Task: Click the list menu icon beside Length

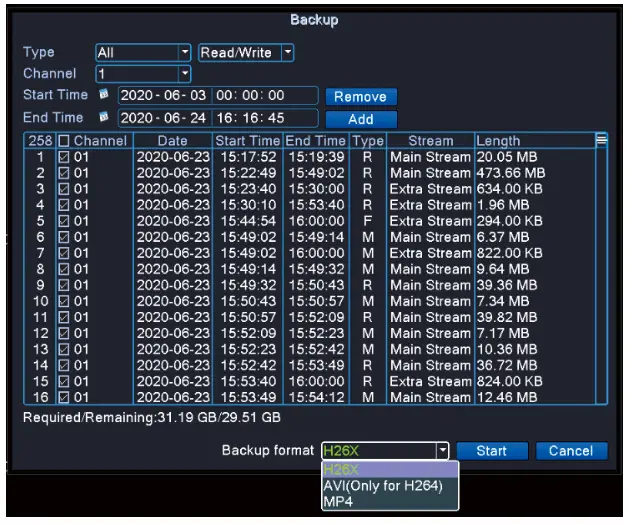Action: coord(601,140)
